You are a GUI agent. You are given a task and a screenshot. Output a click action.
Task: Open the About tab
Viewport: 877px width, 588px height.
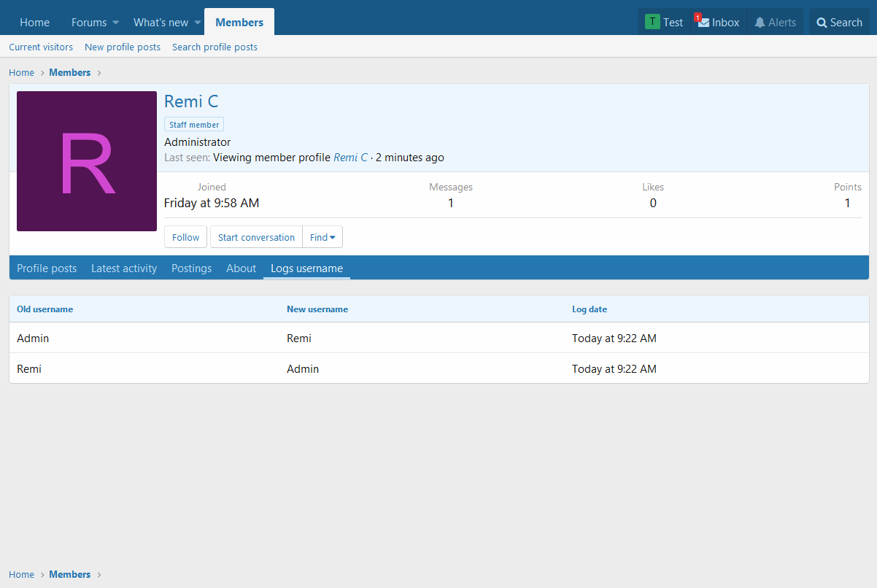241,268
